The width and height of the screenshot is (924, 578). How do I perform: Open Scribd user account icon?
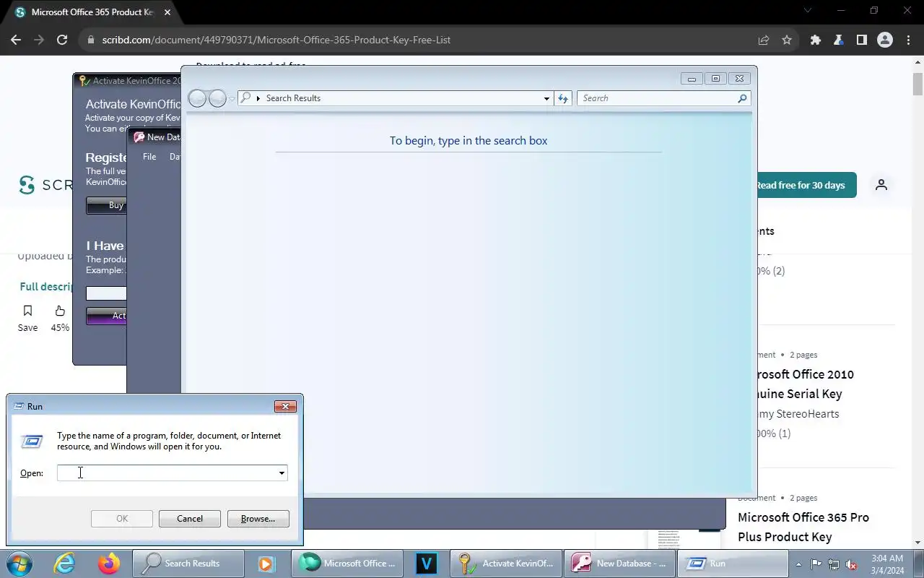[x=881, y=185]
